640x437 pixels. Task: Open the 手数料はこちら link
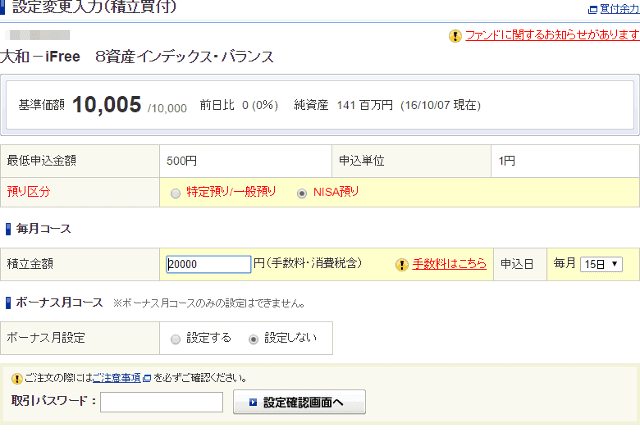pyautogui.click(x=449, y=264)
